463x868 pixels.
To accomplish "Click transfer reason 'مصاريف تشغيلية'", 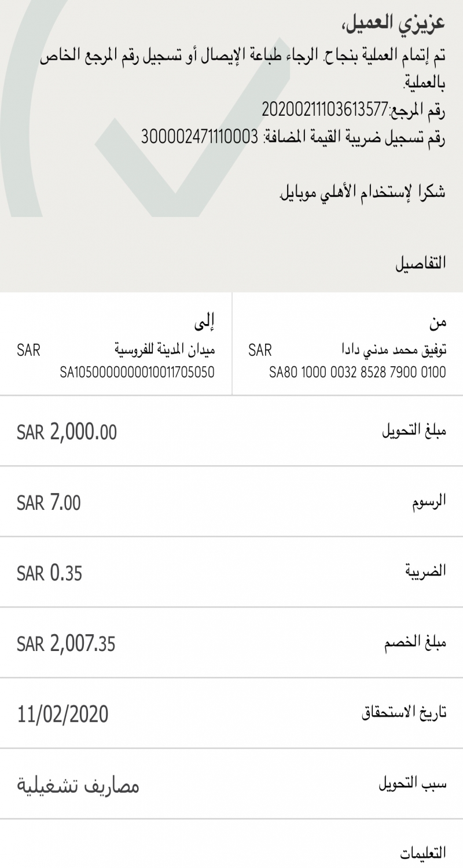I will (x=77, y=785).
